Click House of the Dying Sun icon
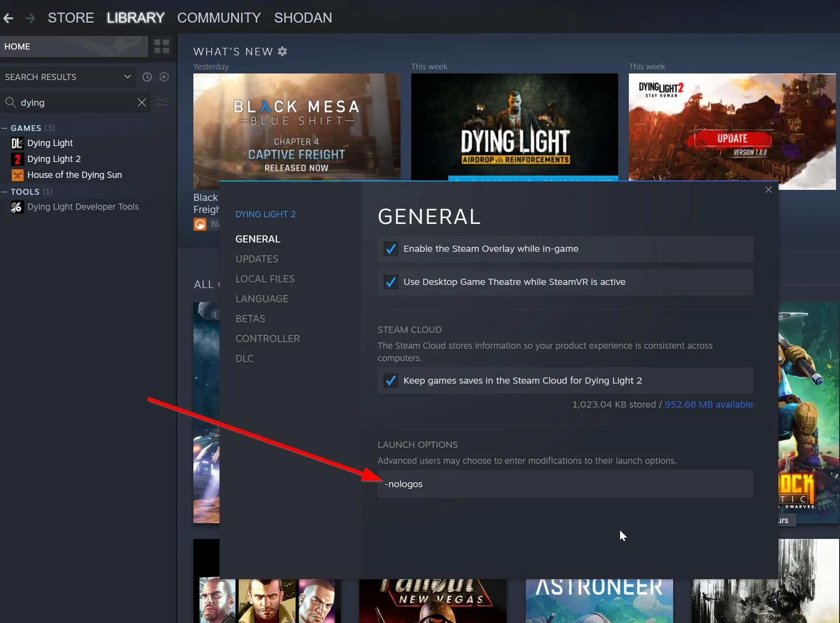840x623 pixels. 17,175
